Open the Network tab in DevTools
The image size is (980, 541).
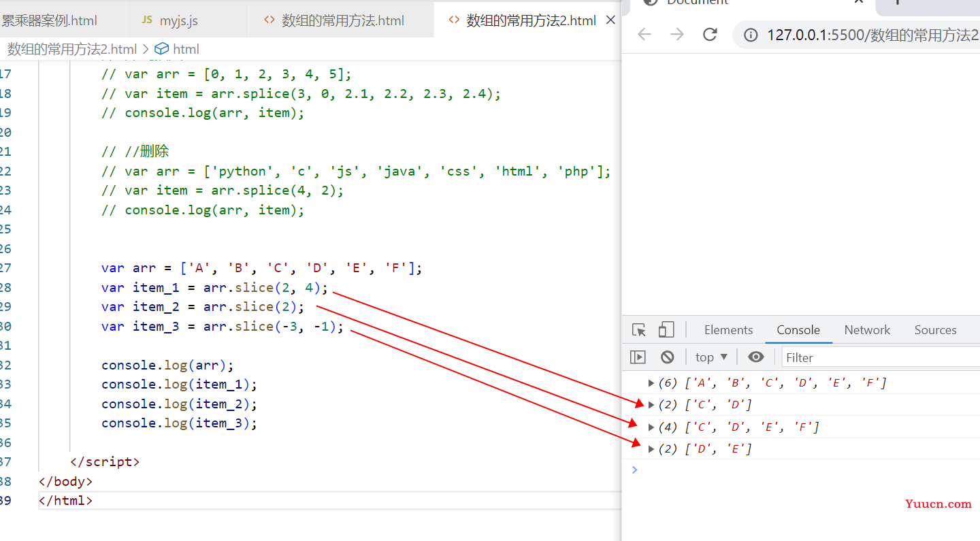(x=868, y=330)
